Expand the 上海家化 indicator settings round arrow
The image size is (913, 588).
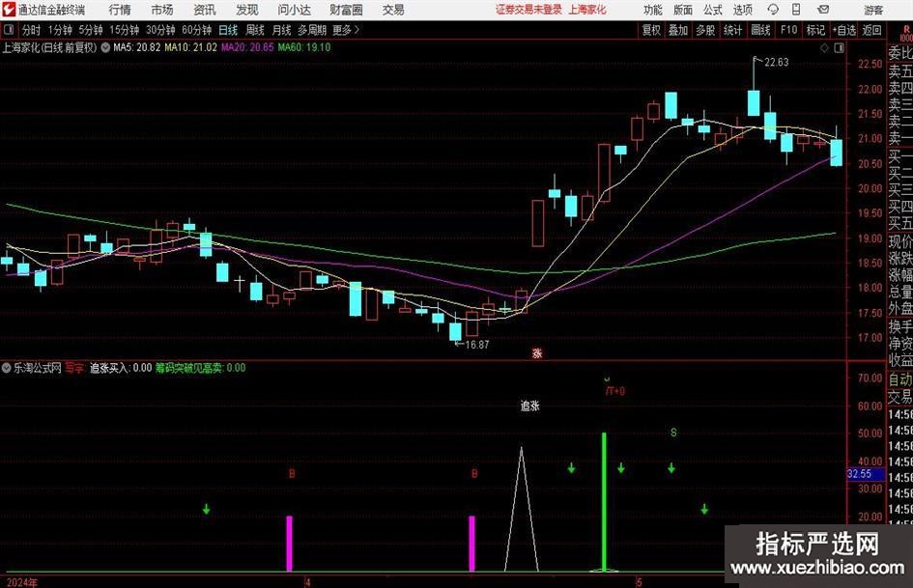[x=105, y=47]
